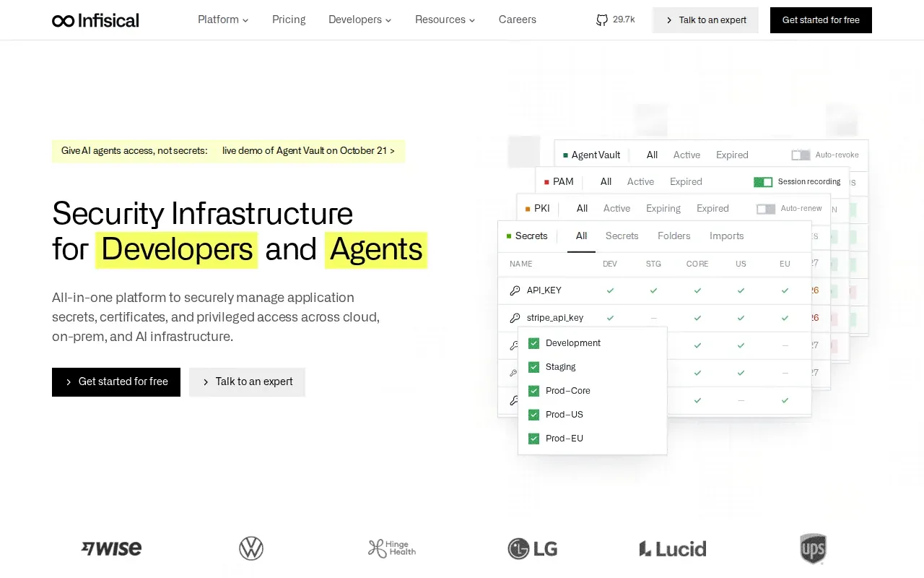This screenshot has width=924, height=578.
Task: Click the Wise company logo
Action: click(111, 548)
